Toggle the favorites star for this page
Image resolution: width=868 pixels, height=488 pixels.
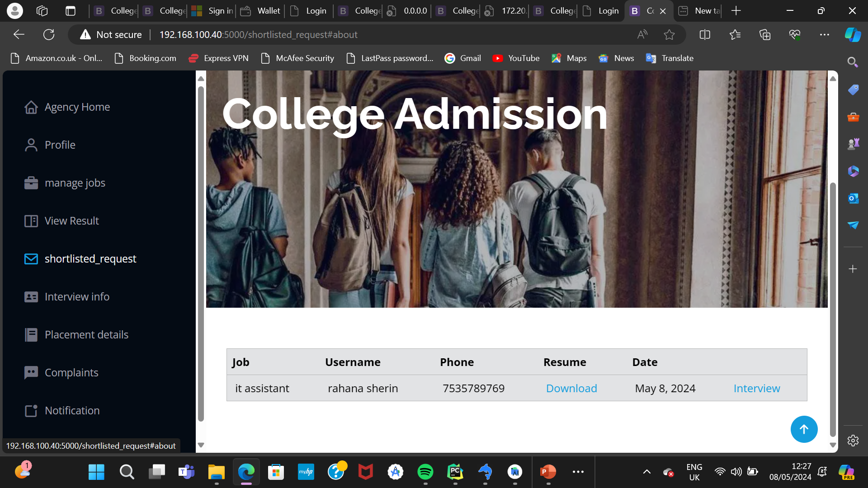coord(669,34)
